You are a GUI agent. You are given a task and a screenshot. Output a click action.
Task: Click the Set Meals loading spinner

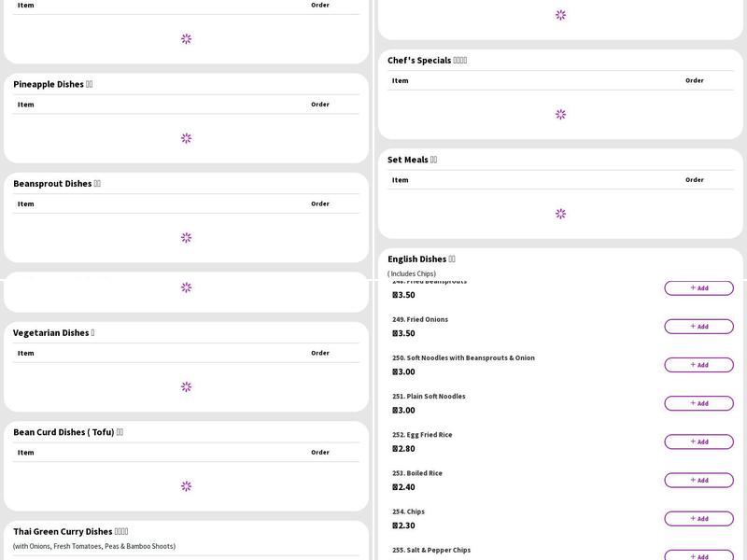pyautogui.click(x=560, y=214)
